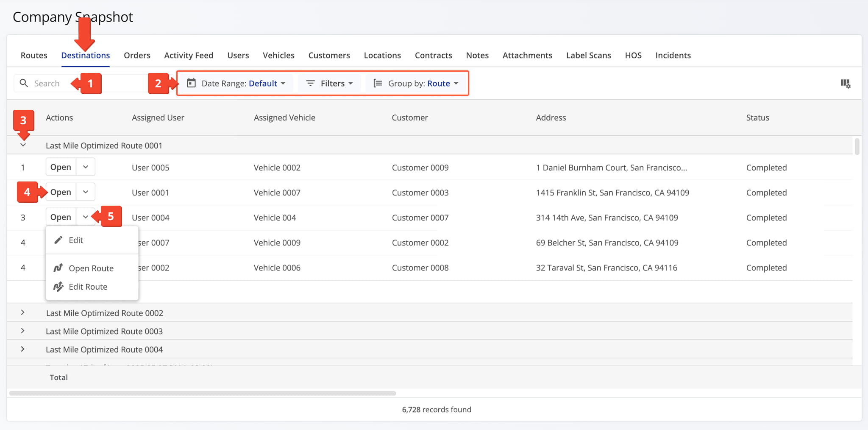Click the Filters funnel icon

311,83
